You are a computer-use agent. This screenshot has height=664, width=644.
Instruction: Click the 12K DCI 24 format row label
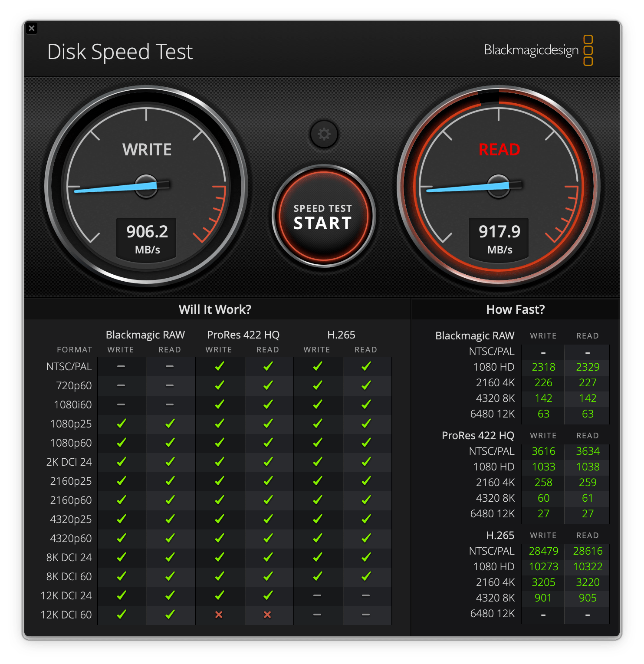[66, 595]
